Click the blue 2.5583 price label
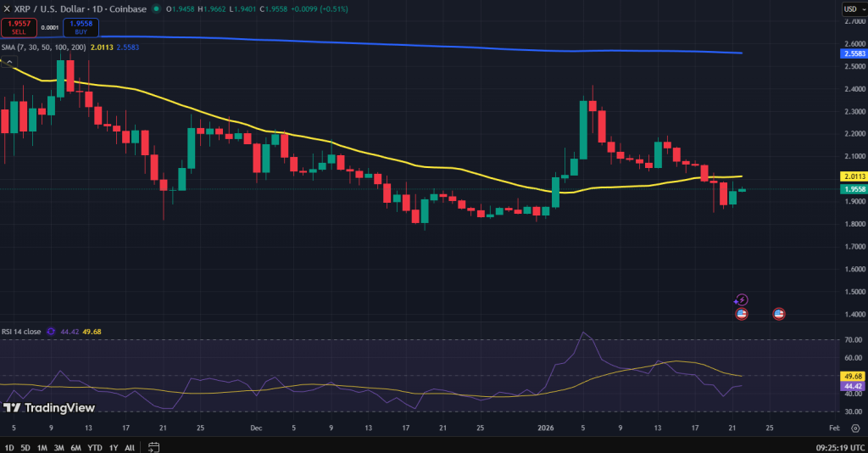Image resolution: width=868 pixels, height=453 pixels. pos(854,53)
